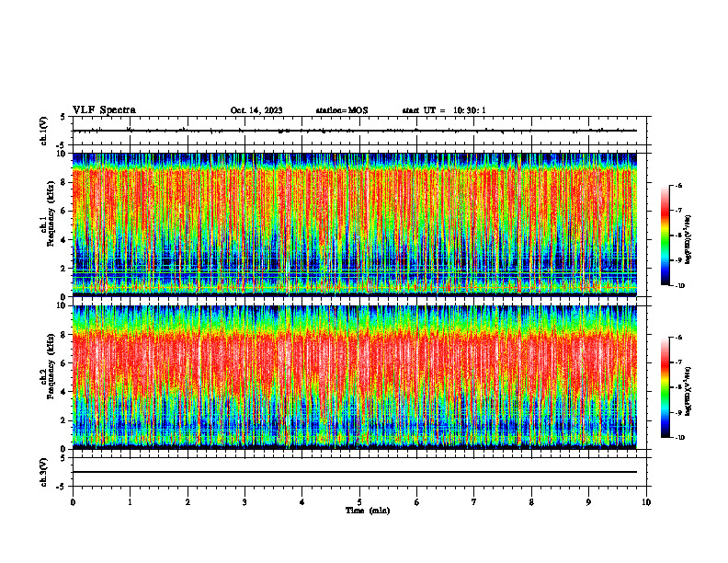Click the -7 label on ch.2 color bar
Viewport: 728px width, 563px height.
coord(678,362)
